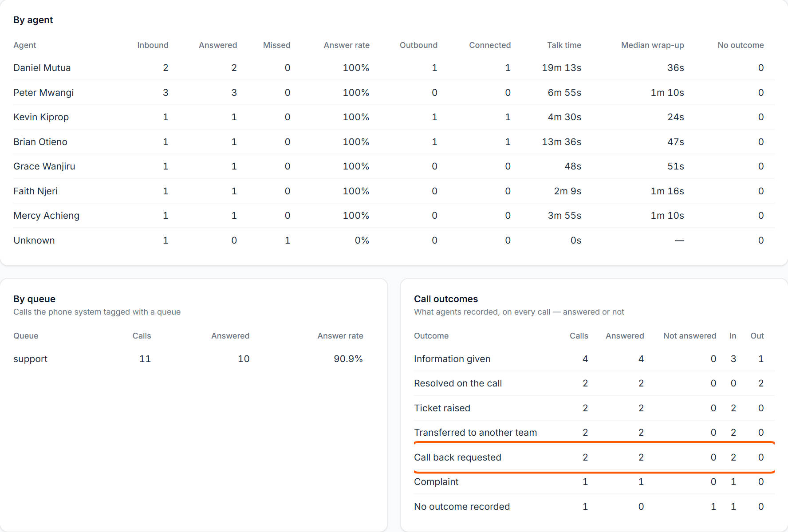The width and height of the screenshot is (788, 532).
Task: Select the Peter Mwangi row name
Action: coord(43,93)
